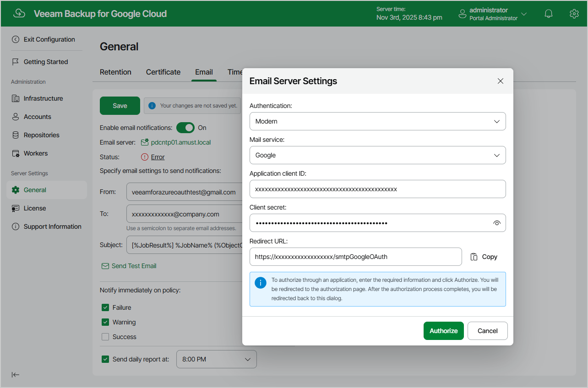Close the Email Server Settings dialog

[x=501, y=81]
